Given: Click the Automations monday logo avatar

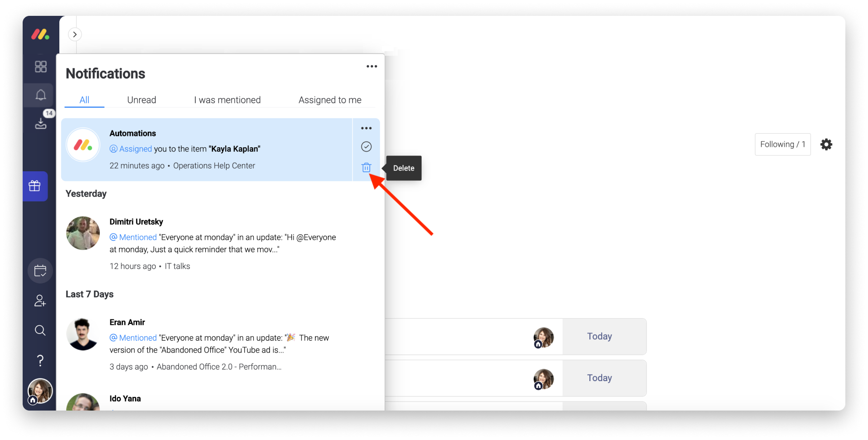Looking at the screenshot, I should coord(83,145).
